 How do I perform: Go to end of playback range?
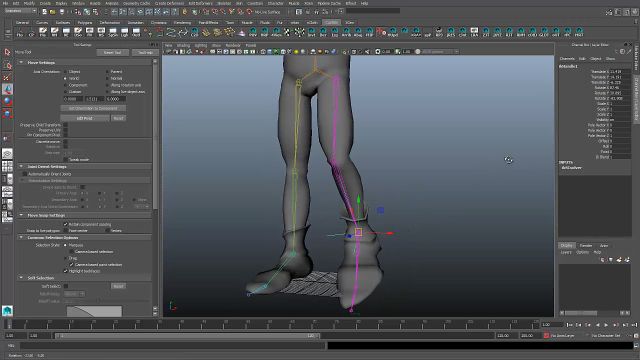tap(634, 325)
